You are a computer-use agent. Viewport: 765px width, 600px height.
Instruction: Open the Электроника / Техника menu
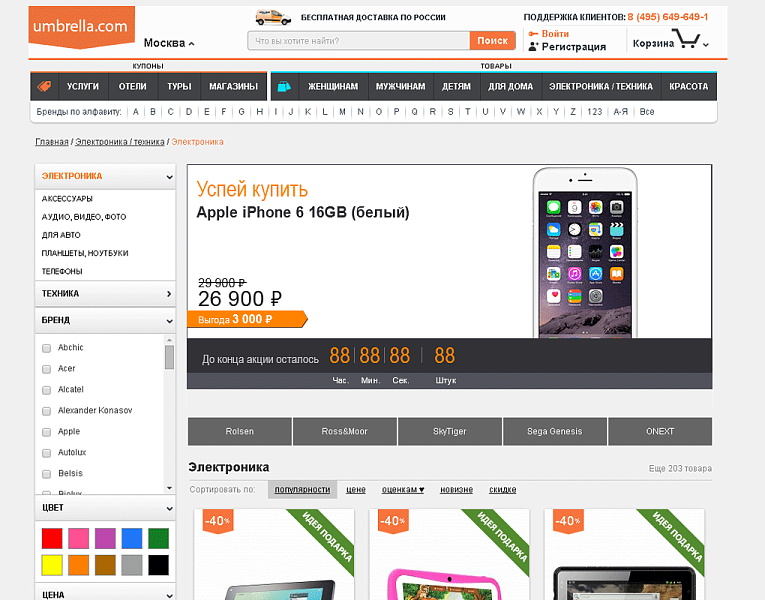coord(600,86)
